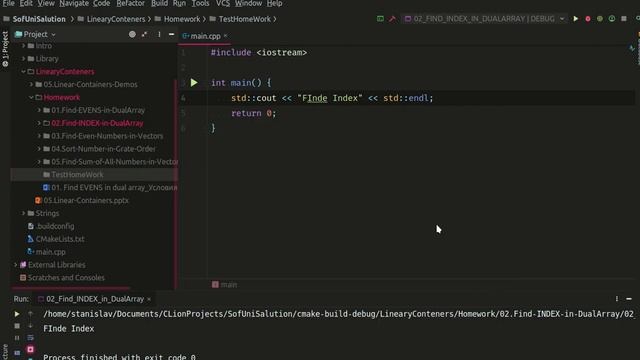The image size is (640, 360).
Task: Expand the 03.Find-Even-Numbers-in-Vectors folder
Action: tap(39, 136)
